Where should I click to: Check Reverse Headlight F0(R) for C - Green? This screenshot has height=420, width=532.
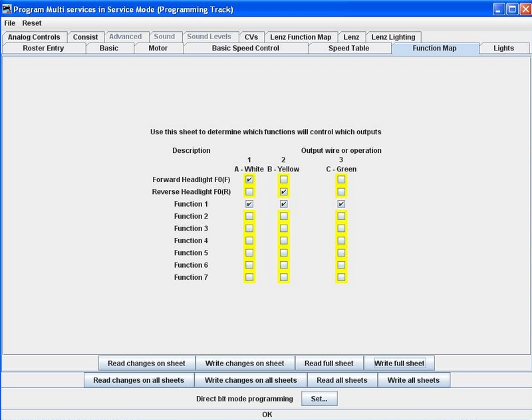point(341,191)
